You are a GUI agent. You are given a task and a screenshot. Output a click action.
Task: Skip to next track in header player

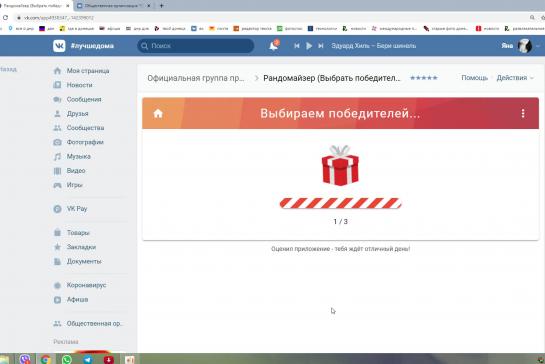click(x=321, y=46)
